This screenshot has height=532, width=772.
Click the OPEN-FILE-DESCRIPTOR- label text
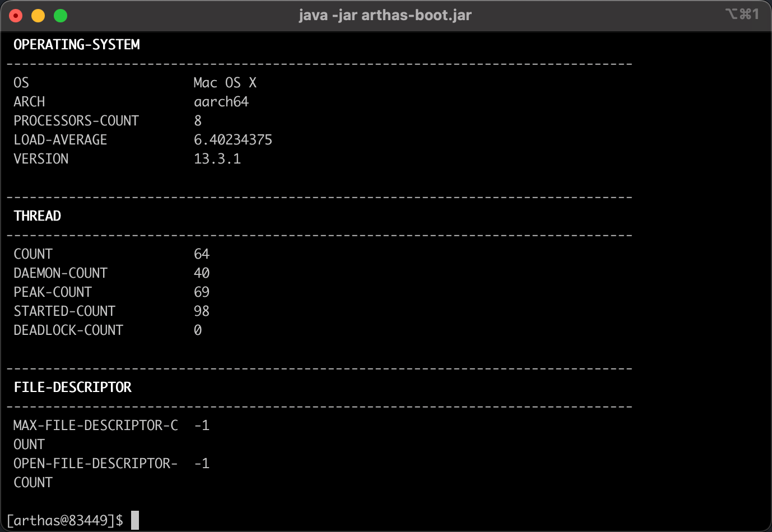[x=96, y=464]
